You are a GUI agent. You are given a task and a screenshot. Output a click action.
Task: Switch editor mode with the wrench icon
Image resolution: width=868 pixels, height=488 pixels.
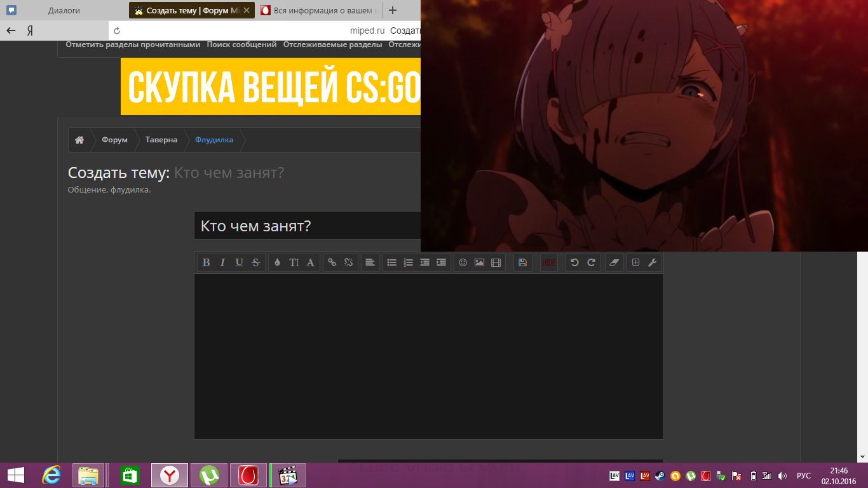[652, 262]
